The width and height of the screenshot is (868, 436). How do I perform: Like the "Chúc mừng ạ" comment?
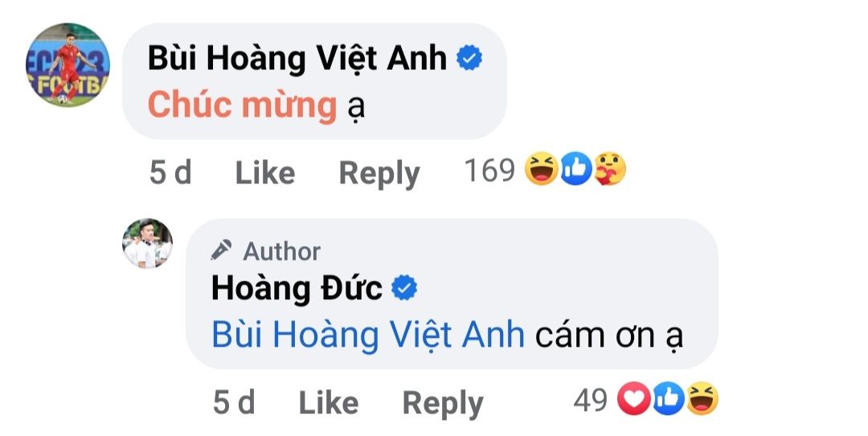point(265,172)
